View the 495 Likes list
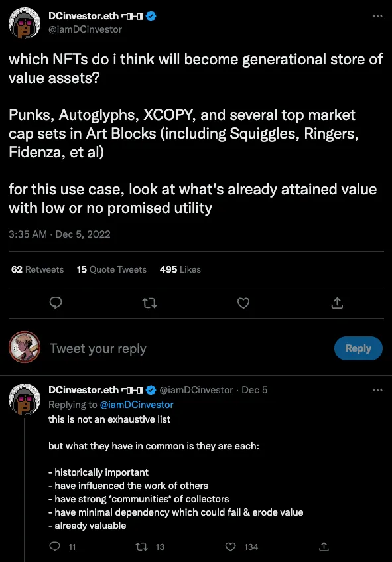The height and width of the screenshot is (562, 392). click(x=180, y=269)
